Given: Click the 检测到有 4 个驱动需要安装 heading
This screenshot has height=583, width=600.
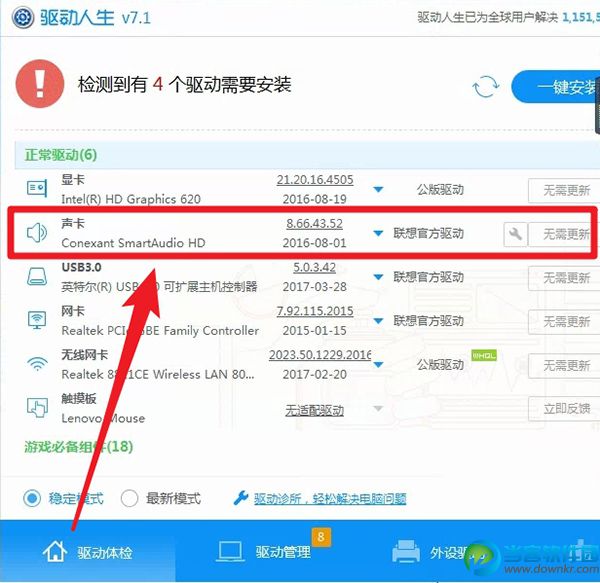Looking at the screenshot, I should 184,84.
